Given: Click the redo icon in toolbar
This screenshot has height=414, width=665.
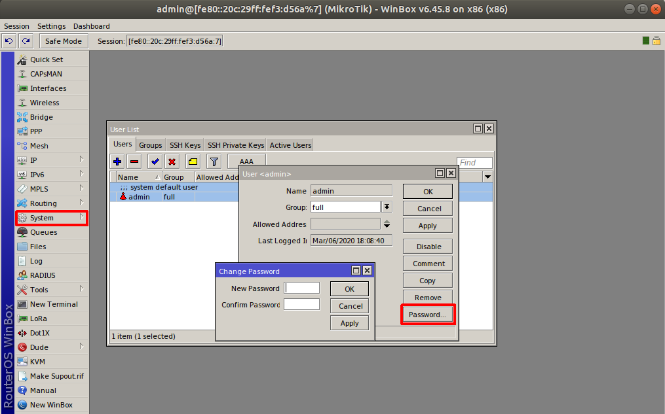Looking at the screenshot, I should [26, 41].
